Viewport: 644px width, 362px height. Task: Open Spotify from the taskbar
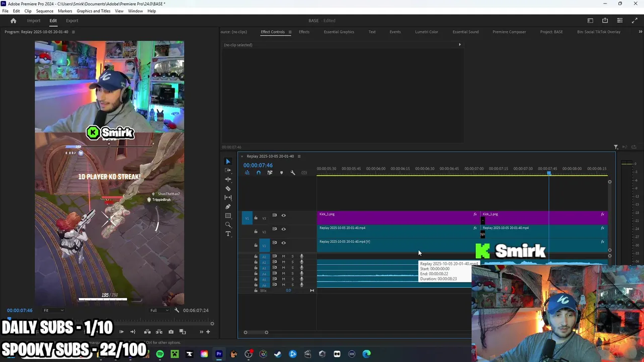[160, 354]
